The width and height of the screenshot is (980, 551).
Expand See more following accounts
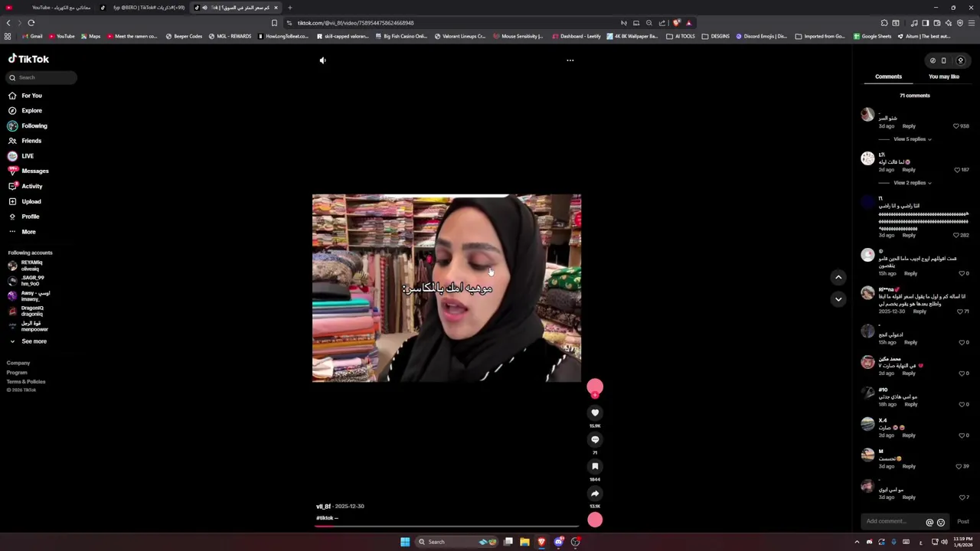34,341
